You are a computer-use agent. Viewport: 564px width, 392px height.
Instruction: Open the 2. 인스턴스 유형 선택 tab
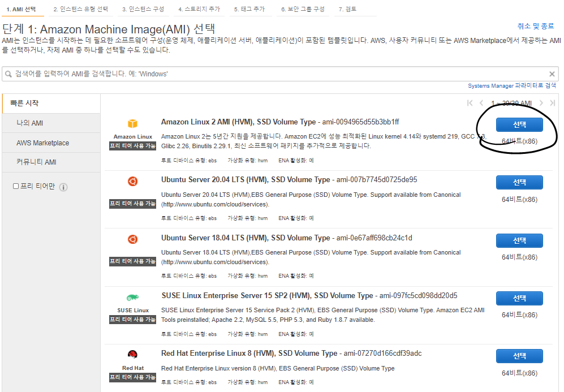[80, 10]
